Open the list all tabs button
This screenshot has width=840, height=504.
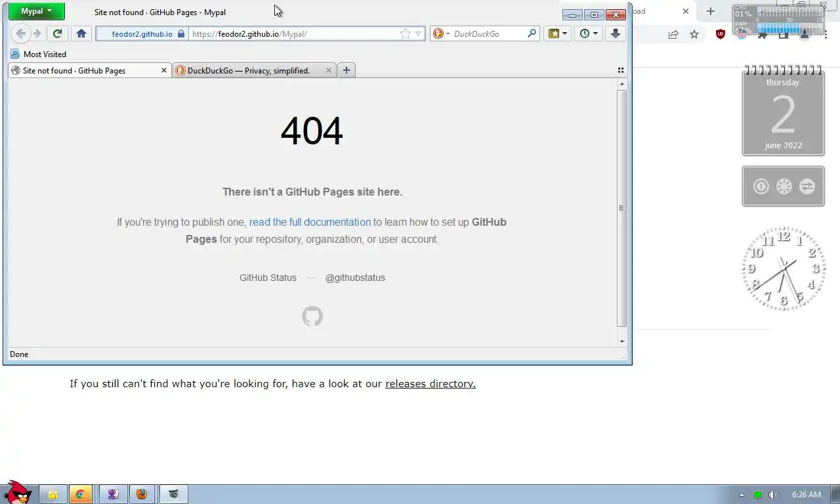[621, 70]
